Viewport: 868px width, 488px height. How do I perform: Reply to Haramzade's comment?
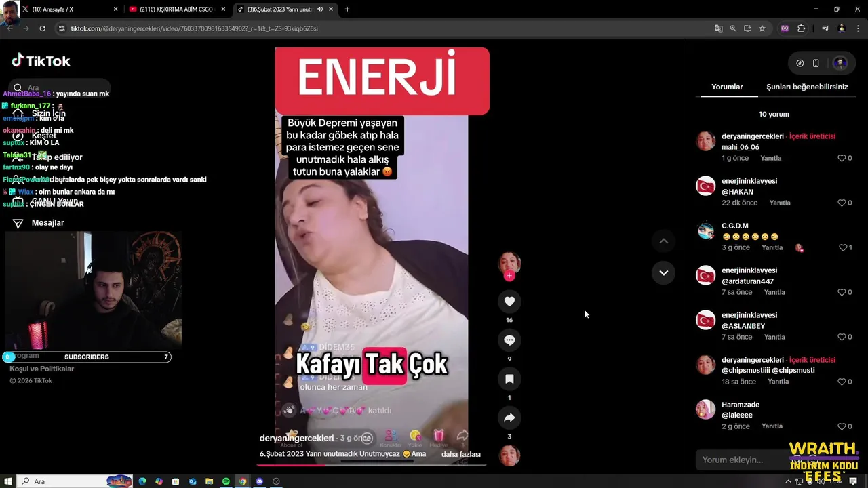(x=772, y=426)
